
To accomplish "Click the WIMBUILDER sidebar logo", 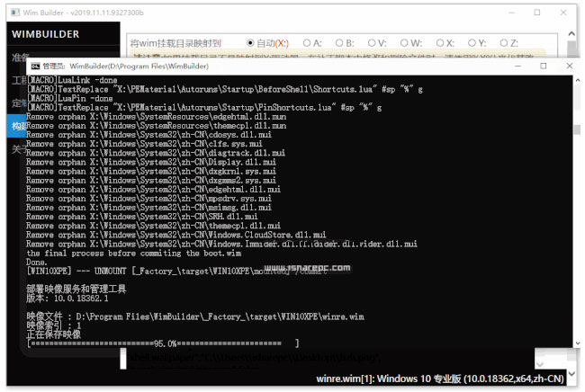I will pyautogui.click(x=46, y=34).
